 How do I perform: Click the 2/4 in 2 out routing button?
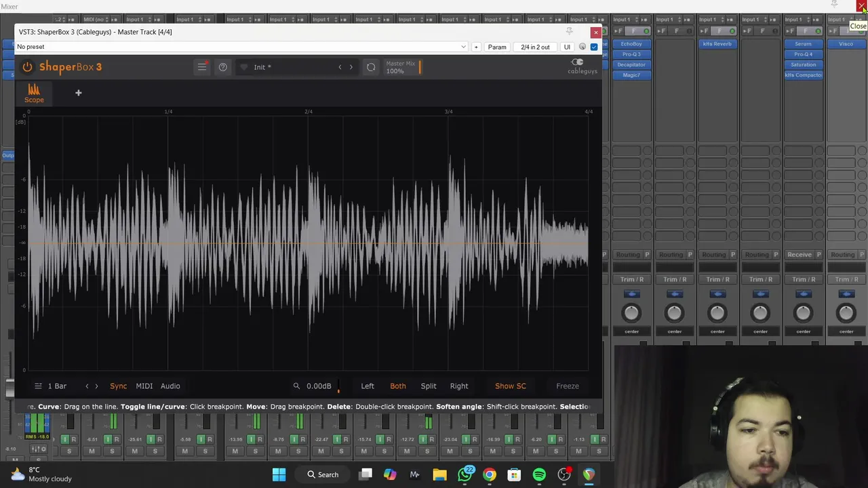pos(535,47)
